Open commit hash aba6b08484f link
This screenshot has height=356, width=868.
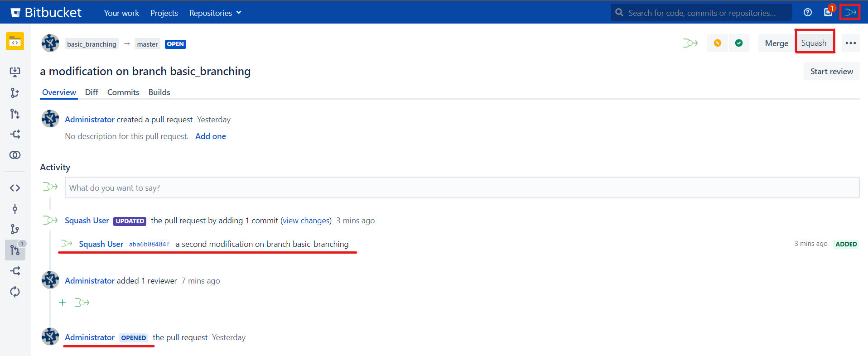pyautogui.click(x=149, y=244)
